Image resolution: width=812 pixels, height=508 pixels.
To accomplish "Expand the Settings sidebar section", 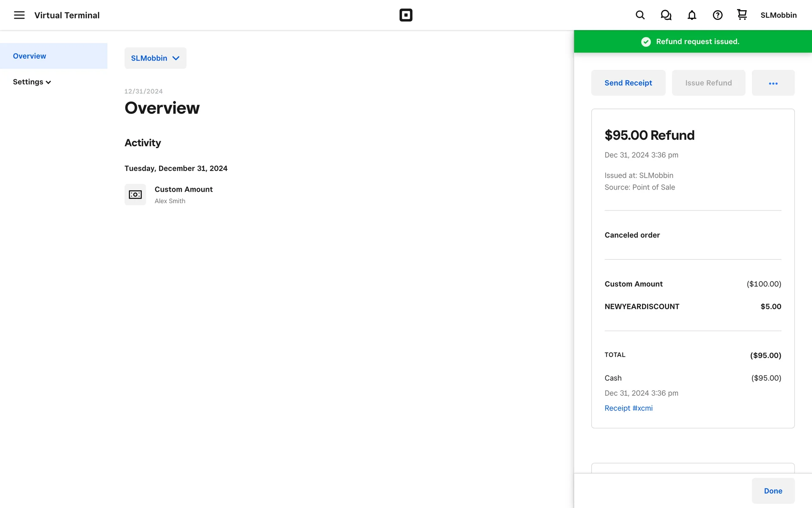I will [x=32, y=82].
